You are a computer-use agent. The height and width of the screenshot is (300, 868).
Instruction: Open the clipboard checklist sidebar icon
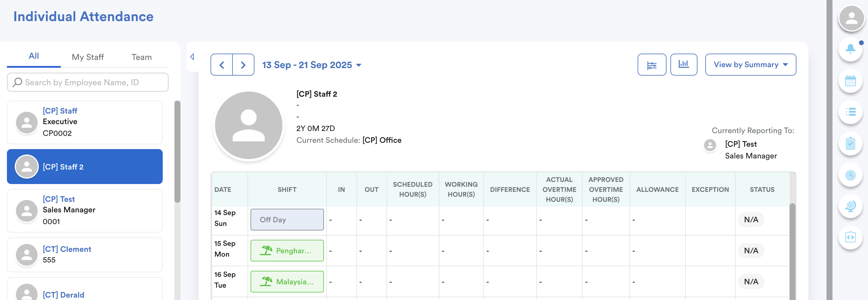(851, 143)
